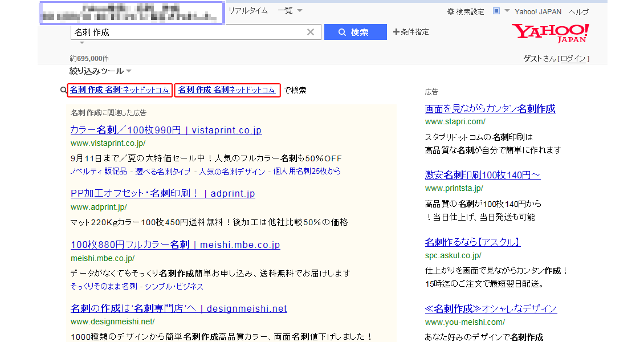
Task: Expand the 絞り込みツール filter tools
Action: tap(100, 71)
